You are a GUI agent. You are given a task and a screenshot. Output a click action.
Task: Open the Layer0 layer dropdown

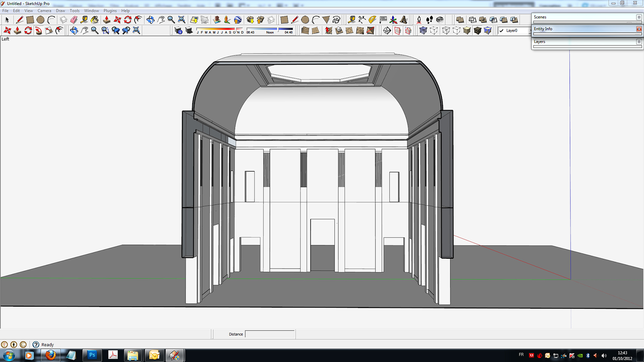coord(514,30)
